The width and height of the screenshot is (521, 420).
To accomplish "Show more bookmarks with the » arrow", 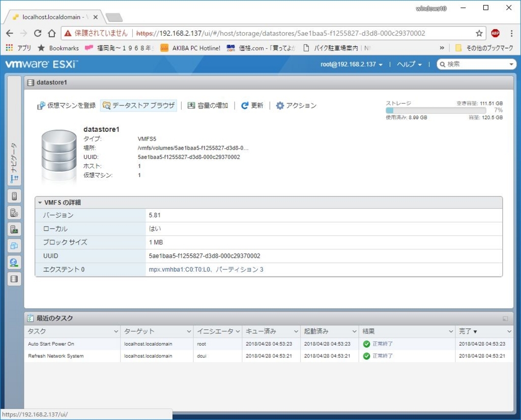I will [442, 48].
